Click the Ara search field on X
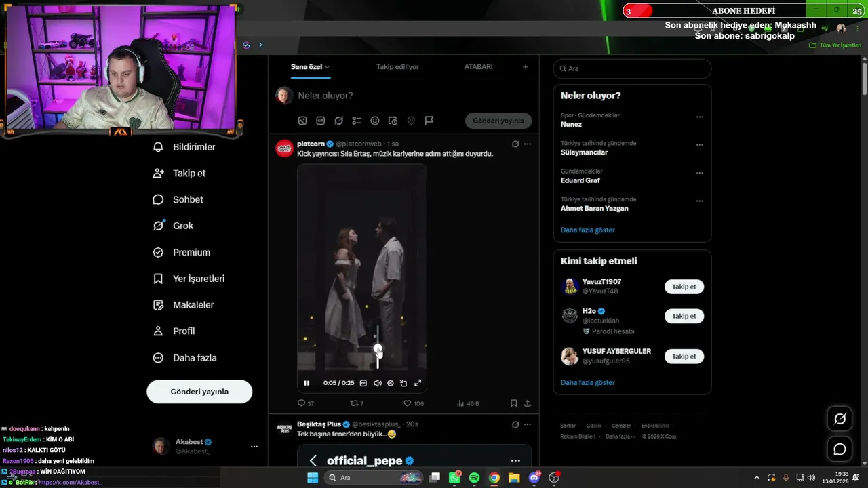The image size is (868, 488). 632,68
